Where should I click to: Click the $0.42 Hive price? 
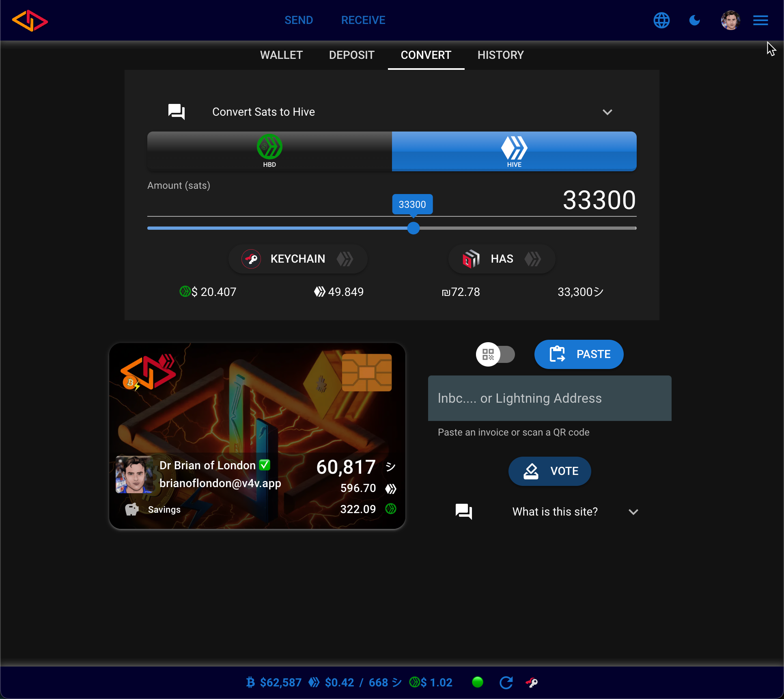coord(340,683)
